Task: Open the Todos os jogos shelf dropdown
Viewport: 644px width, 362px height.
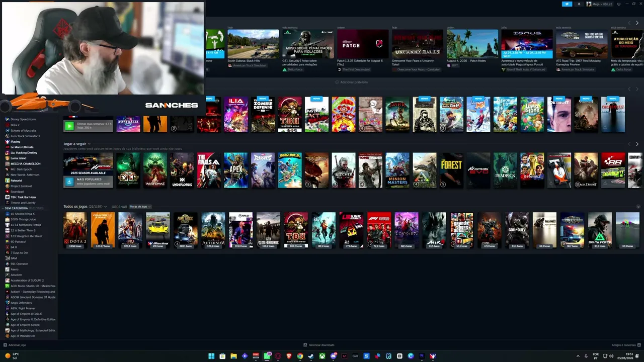Action: pos(105,207)
